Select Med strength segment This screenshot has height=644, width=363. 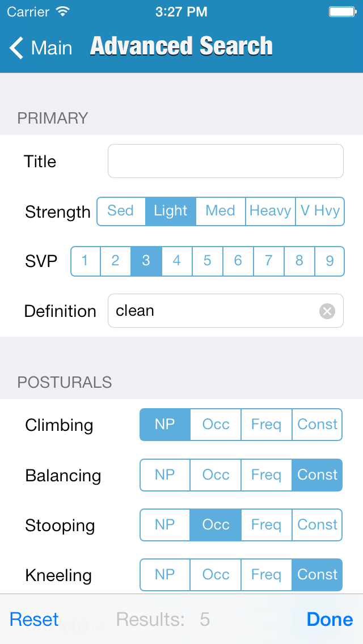point(220,211)
